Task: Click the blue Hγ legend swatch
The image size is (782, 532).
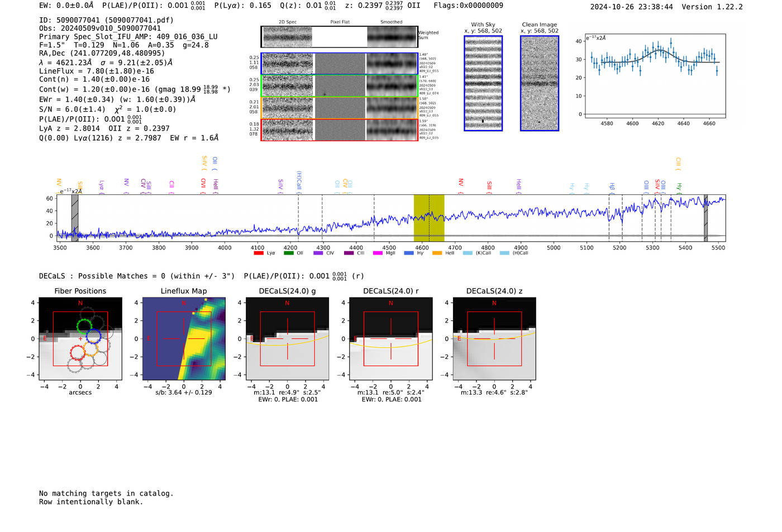Action: point(409,253)
